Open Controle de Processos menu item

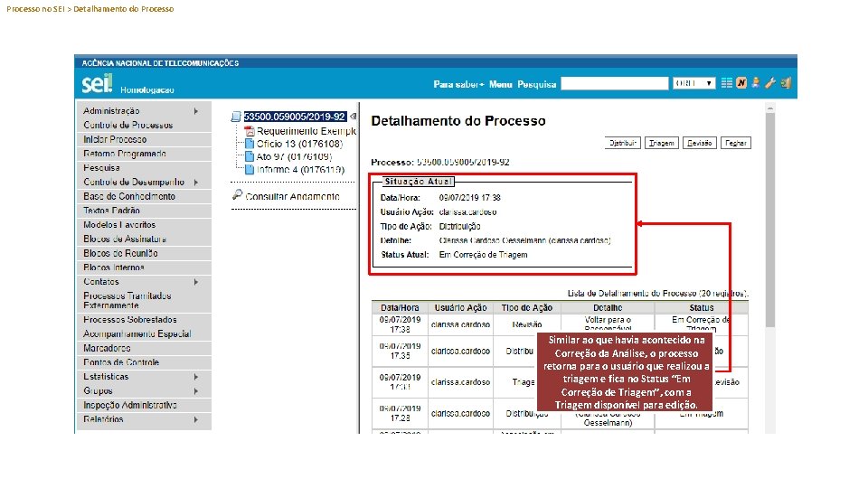(144, 125)
